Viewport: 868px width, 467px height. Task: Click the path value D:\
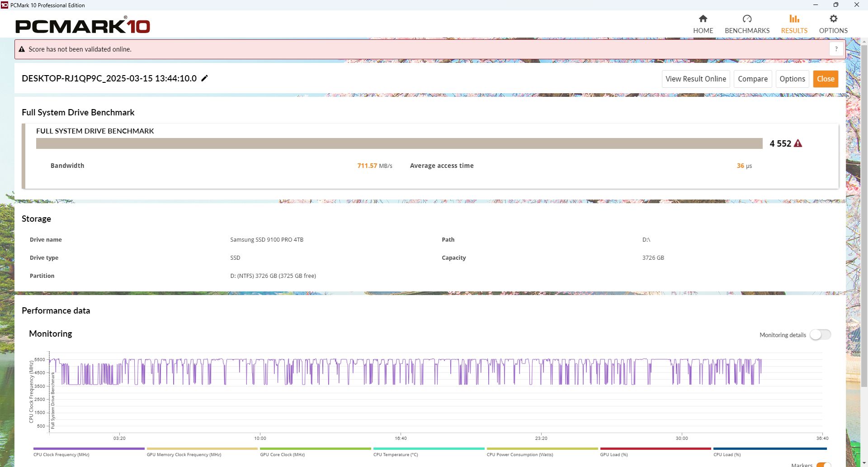(x=646, y=239)
